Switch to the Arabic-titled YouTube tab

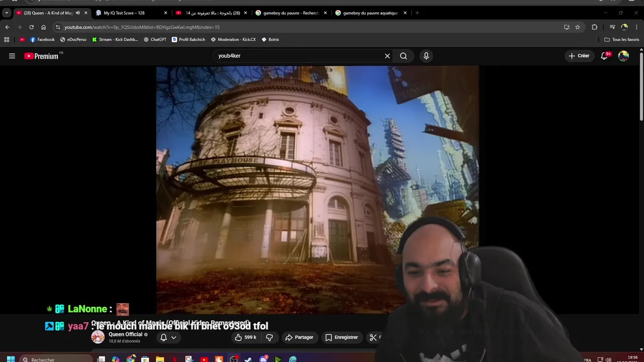click(x=213, y=13)
